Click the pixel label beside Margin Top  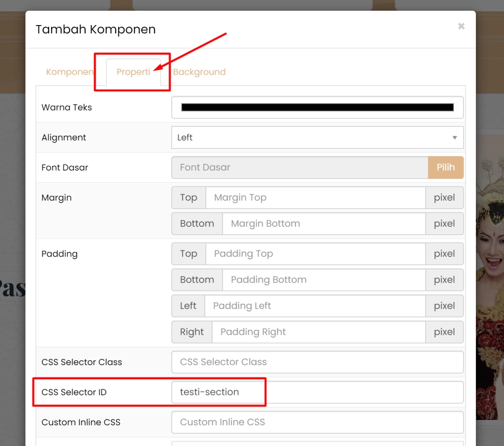(x=444, y=198)
